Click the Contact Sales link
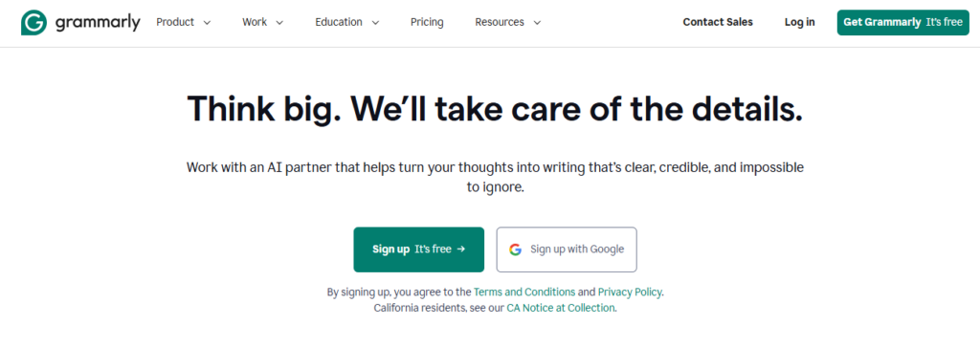 tap(718, 23)
